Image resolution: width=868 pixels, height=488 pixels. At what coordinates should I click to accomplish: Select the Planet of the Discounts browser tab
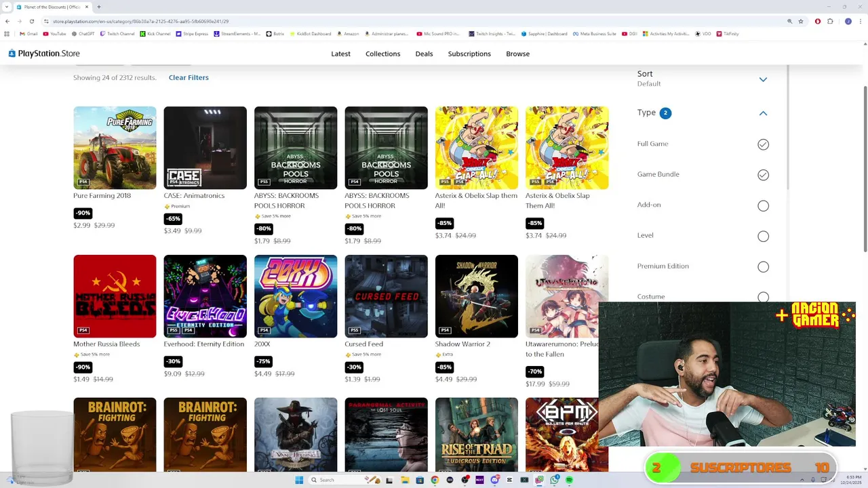52,7
